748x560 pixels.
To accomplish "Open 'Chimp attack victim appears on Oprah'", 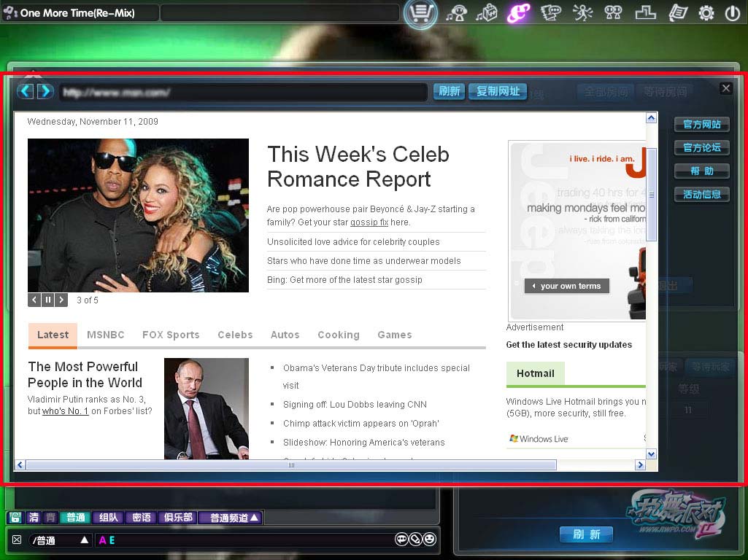I will tap(361, 423).
